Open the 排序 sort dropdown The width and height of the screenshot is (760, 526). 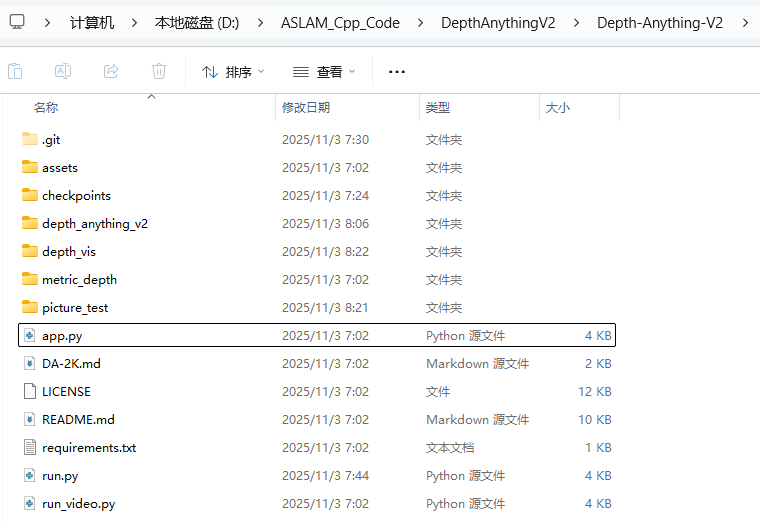coord(233,72)
